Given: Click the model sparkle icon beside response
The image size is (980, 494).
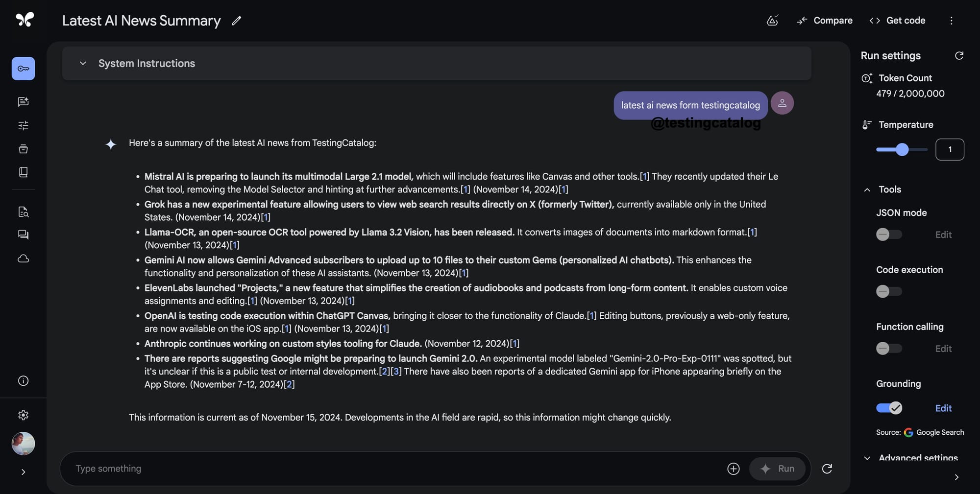Looking at the screenshot, I should point(111,144).
